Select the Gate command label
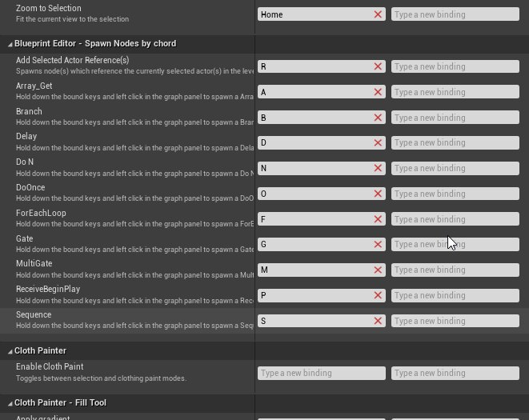This screenshot has width=529, height=420. pyautogui.click(x=24, y=238)
